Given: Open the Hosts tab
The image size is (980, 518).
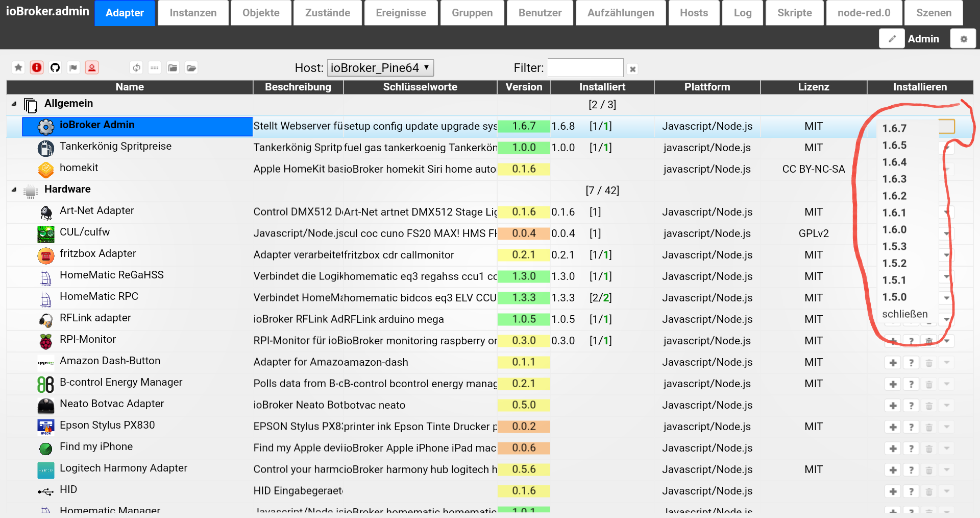Looking at the screenshot, I should tap(694, 13).
